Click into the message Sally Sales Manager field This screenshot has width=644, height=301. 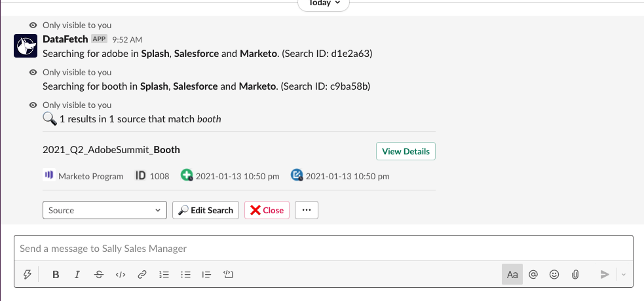[321, 249]
